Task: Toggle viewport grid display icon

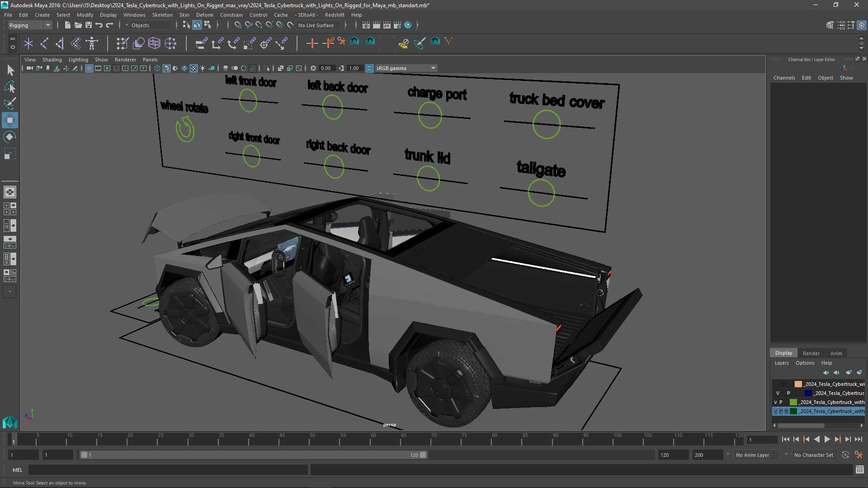Action: tap(89, 68)
